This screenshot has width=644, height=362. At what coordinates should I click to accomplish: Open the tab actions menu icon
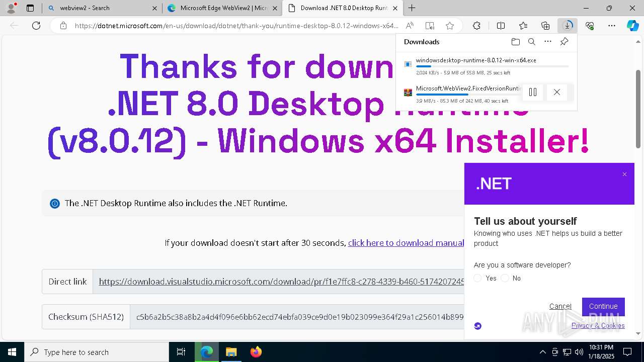[30, 8]
